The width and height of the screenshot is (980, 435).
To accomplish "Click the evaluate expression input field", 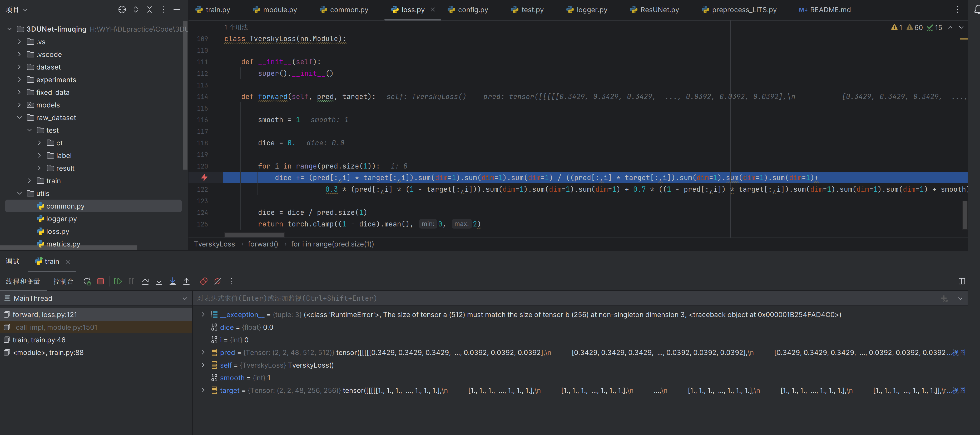I will pyautogui.click(x=533, y=298).
